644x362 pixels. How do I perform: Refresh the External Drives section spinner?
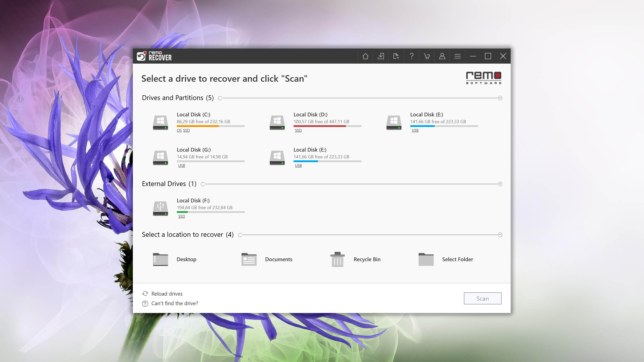click(x=203, y=184)
